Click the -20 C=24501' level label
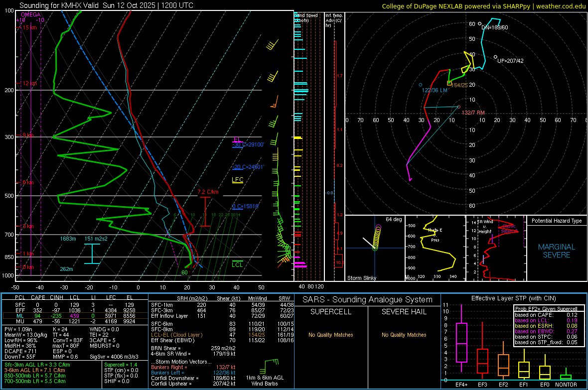The height and width of the screenshot is (390, 588). (x=248, y=167)
